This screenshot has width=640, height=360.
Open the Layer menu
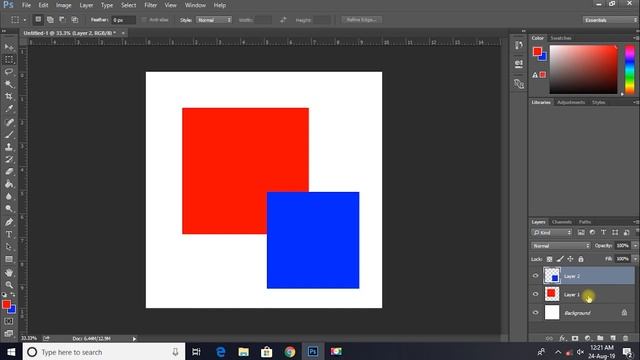pyautogui.click(x=86, y=5)
